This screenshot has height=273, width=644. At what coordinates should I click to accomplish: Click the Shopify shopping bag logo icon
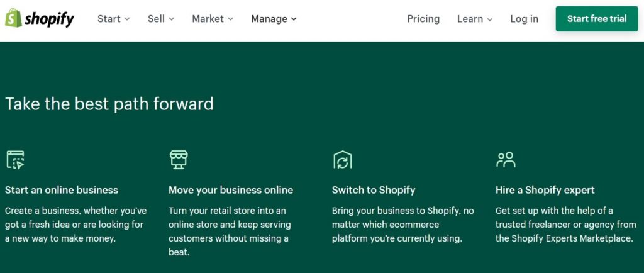(x=14, y=18)
